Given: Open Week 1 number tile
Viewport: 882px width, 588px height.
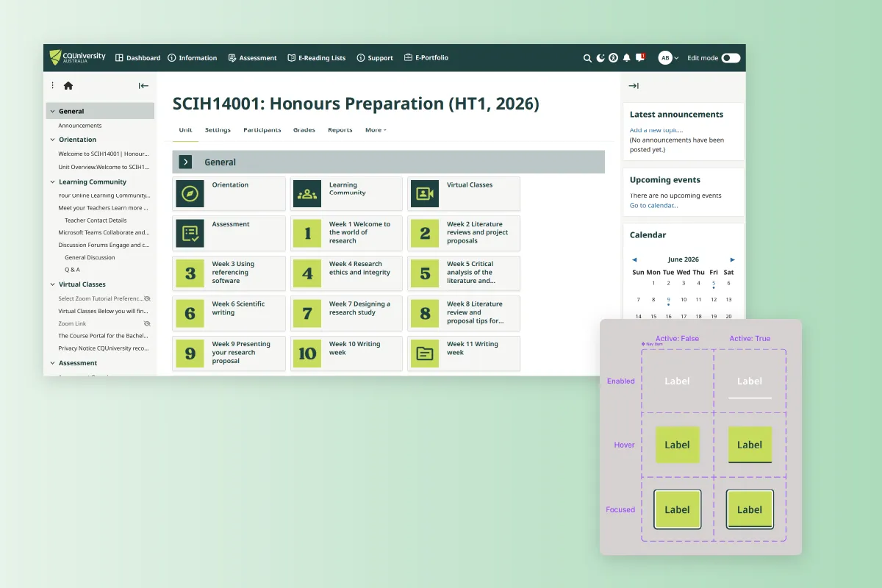Looking at the screenshot, I should 307,233.
